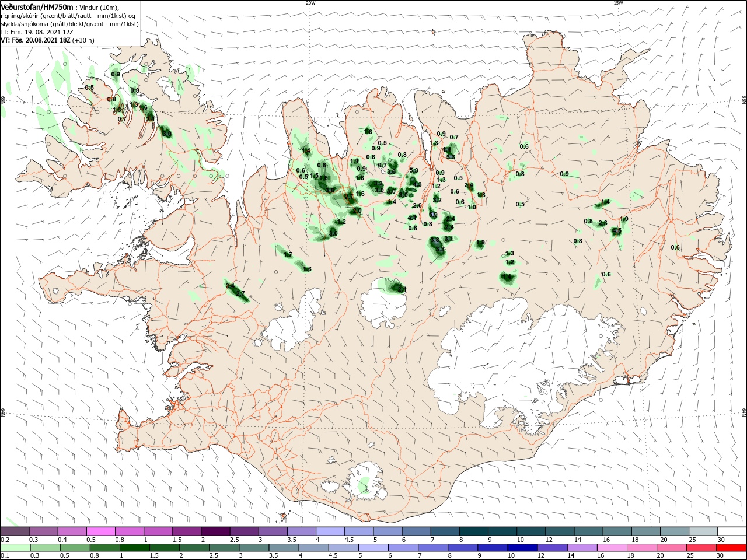Click the '20W' longitude label
The height and width of the screenshot is (560, 747).
[x=310, y=3]
